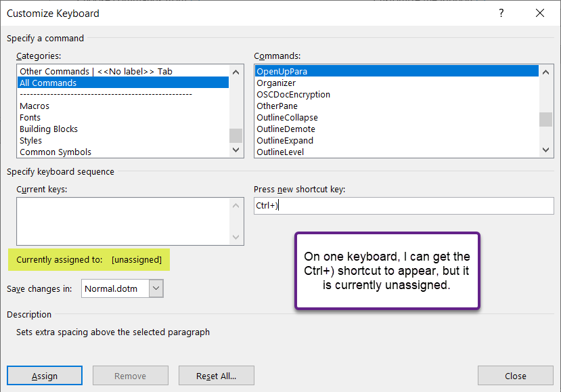Select the Organizer command
The image size is (561, 392).
coord(276,83)
